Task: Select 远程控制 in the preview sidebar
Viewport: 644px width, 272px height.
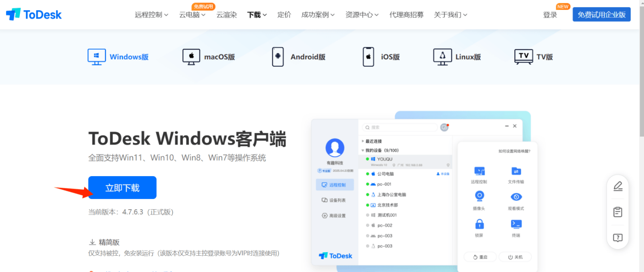Action: [x=335, y=185]
